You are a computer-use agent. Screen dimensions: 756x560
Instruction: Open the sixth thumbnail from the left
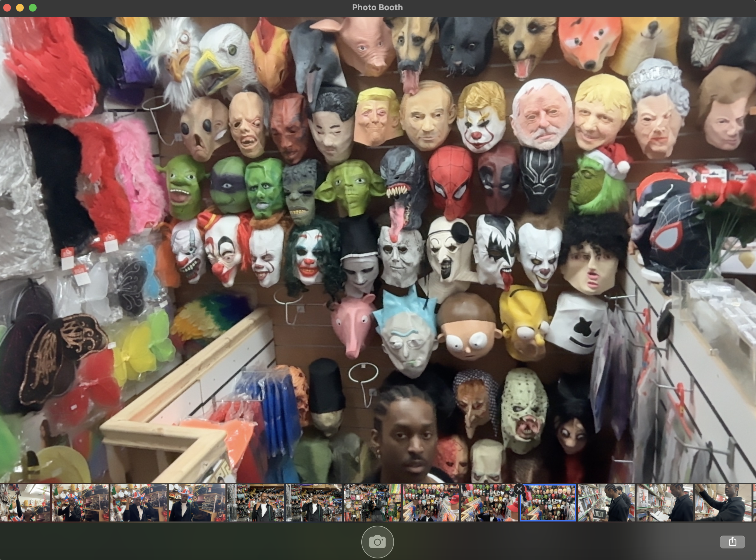pos(314,503)
